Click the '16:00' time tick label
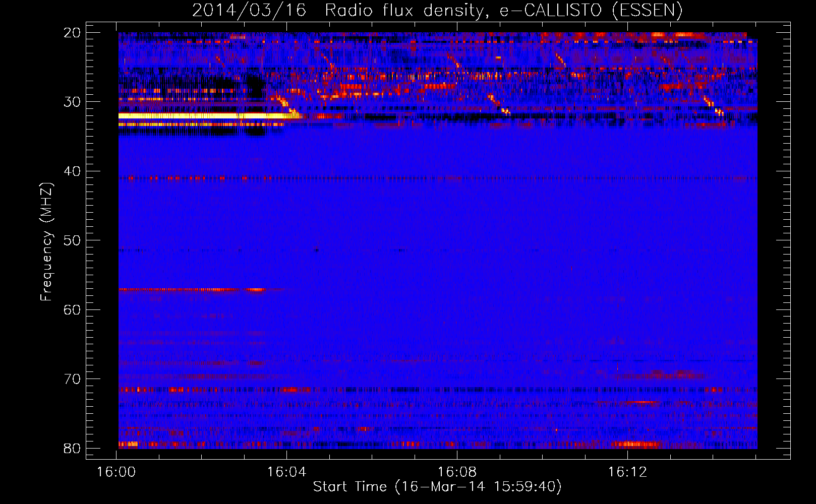This screenshot has width=816, height=504. tap(116, 472)
